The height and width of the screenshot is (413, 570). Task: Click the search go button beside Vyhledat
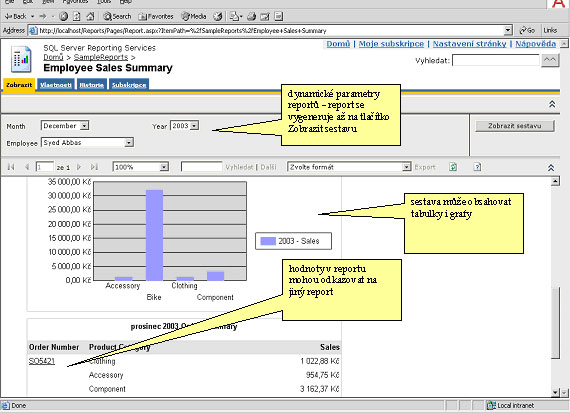[550, 60]
